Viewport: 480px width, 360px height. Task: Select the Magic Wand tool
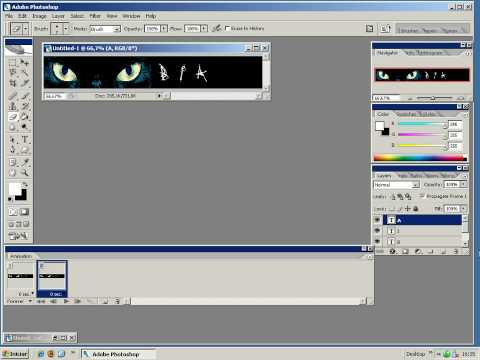pyautogui.click(x=24, y=72)
